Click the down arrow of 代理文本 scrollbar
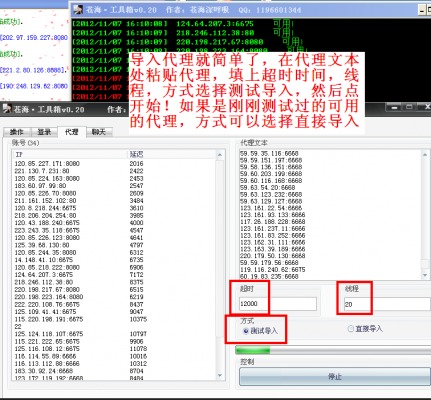 [x=425, y=275]
